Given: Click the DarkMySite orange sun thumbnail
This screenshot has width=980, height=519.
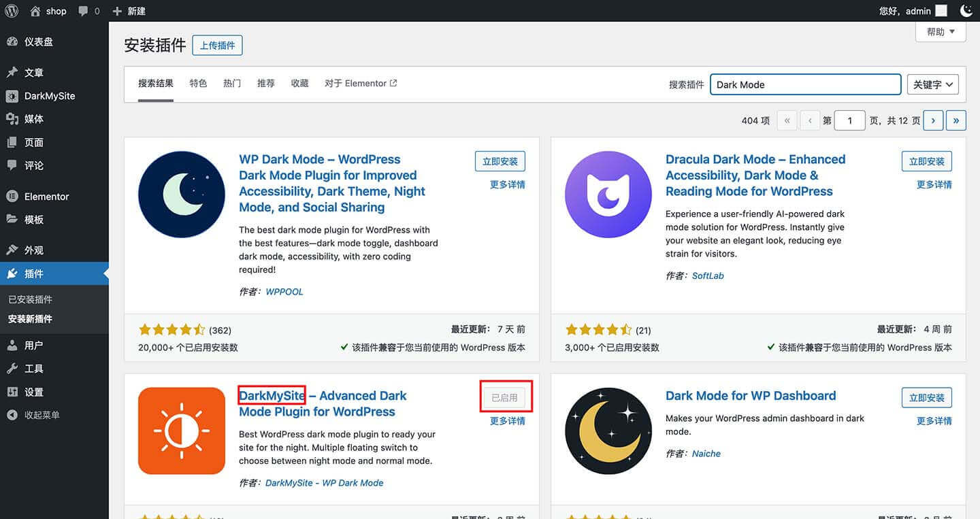Looking at the screenshot, I should tap(182, 431).
